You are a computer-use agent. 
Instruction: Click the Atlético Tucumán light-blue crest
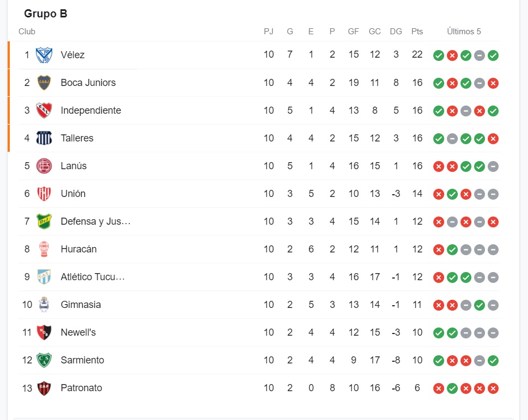coord(44,277)
